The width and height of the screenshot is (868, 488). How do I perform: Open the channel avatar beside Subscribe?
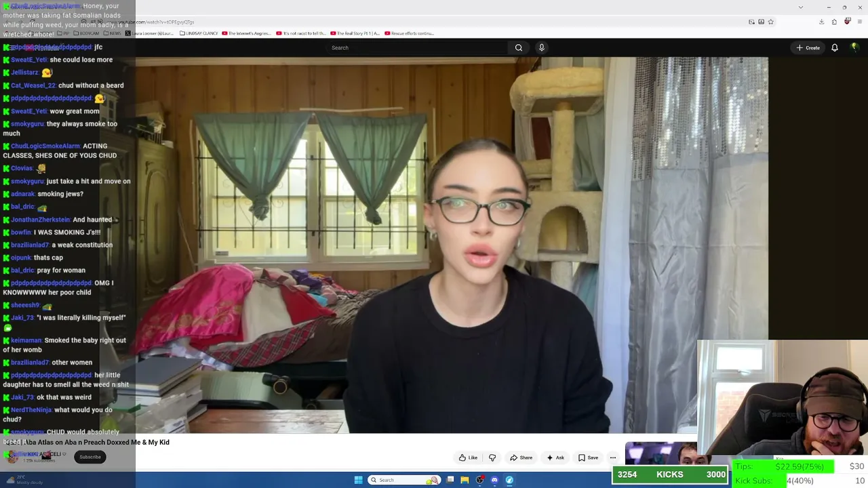[12, 457]
